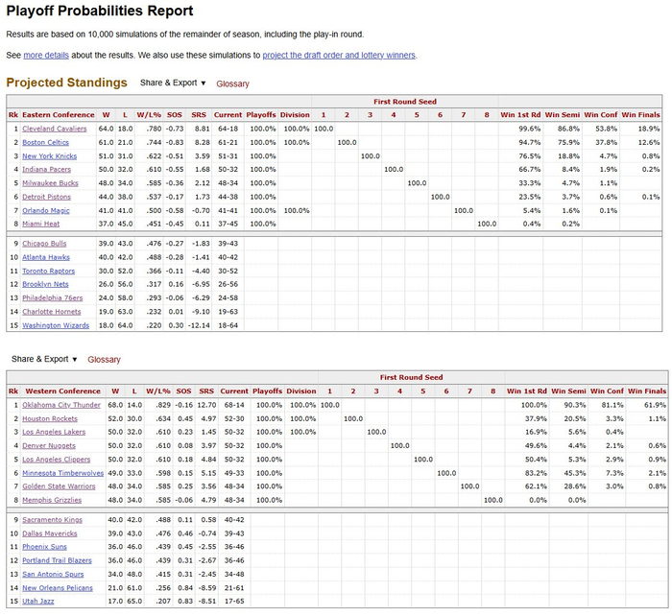Open Glossary next to Projected Standings heading
The height and width of the screenshot is (616, 672).
[232, 84]
